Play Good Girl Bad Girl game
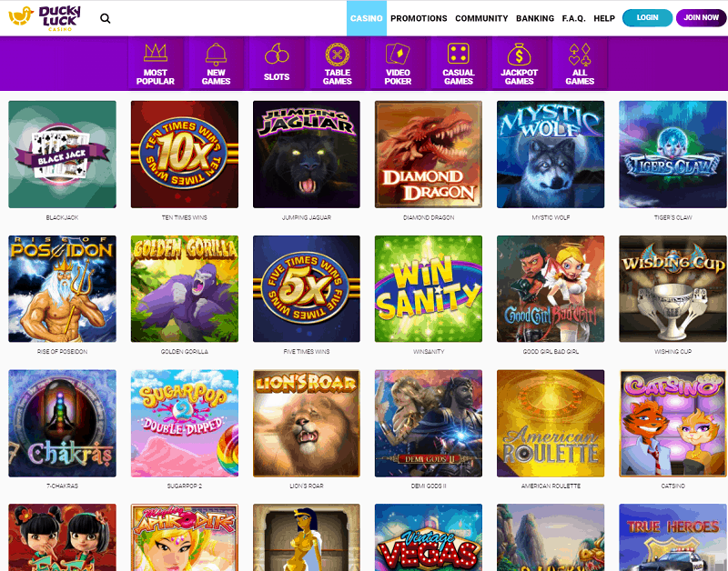728x571 pixels. tap(551, 289)
